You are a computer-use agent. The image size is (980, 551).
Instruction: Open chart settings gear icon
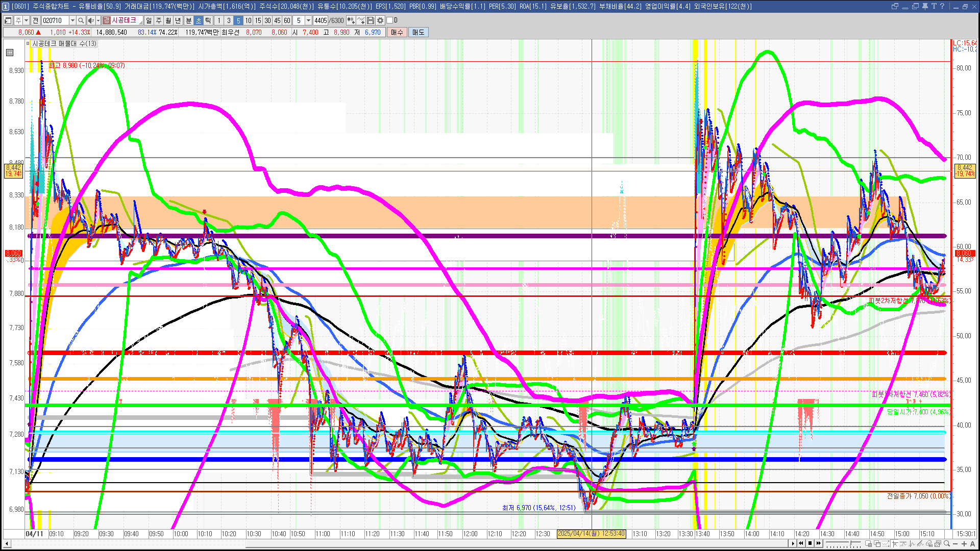pos(380,20)
